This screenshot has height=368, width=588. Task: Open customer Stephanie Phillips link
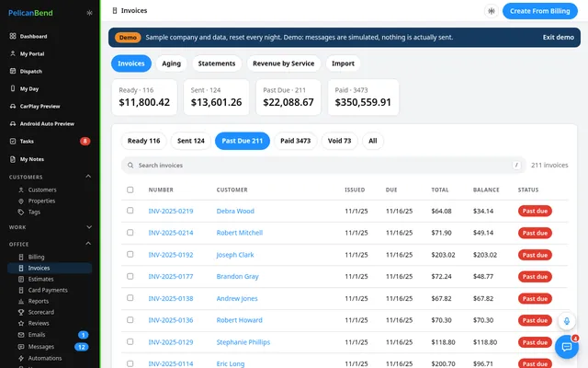(243, 342)
